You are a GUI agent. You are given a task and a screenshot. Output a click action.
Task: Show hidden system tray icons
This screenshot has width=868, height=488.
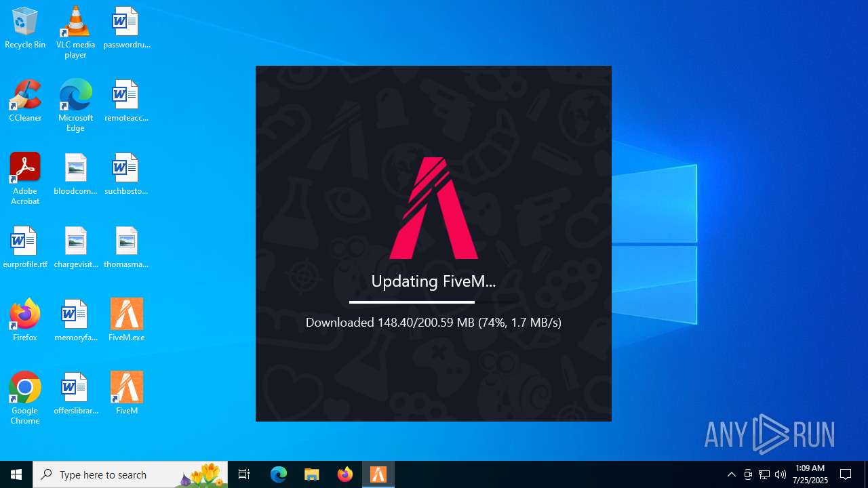click(x=732, y=474)
